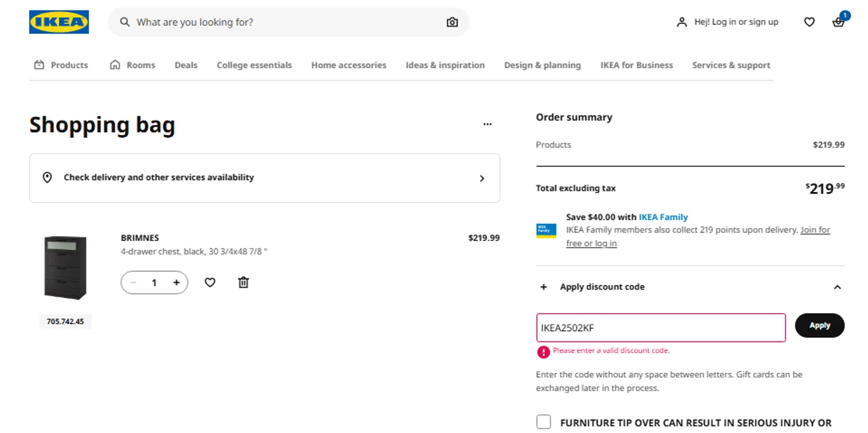Open the favorites heart in header
Image resolution: width=868 pixels, height=433 pixels.
[809, 22]
